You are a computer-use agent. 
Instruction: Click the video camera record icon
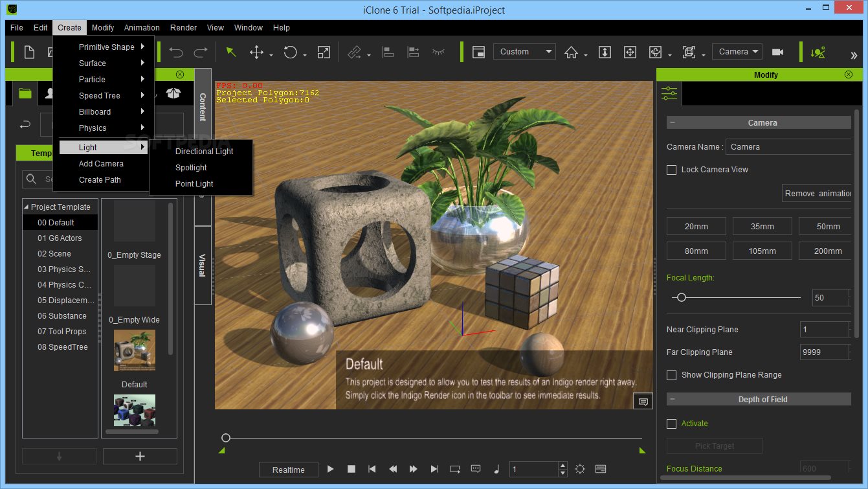tap(778, 52)
